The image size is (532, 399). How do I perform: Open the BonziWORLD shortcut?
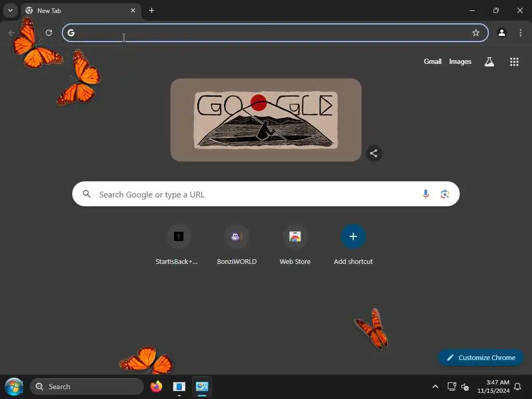tap(237, 245)
